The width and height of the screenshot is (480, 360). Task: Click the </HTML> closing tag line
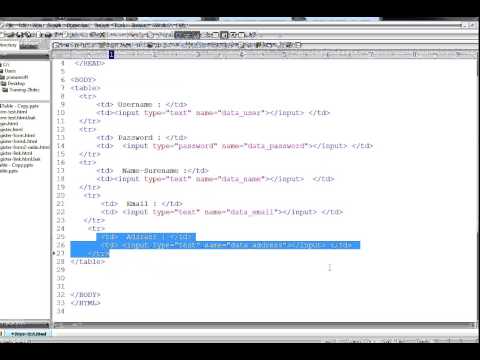[x=85, y=303]
